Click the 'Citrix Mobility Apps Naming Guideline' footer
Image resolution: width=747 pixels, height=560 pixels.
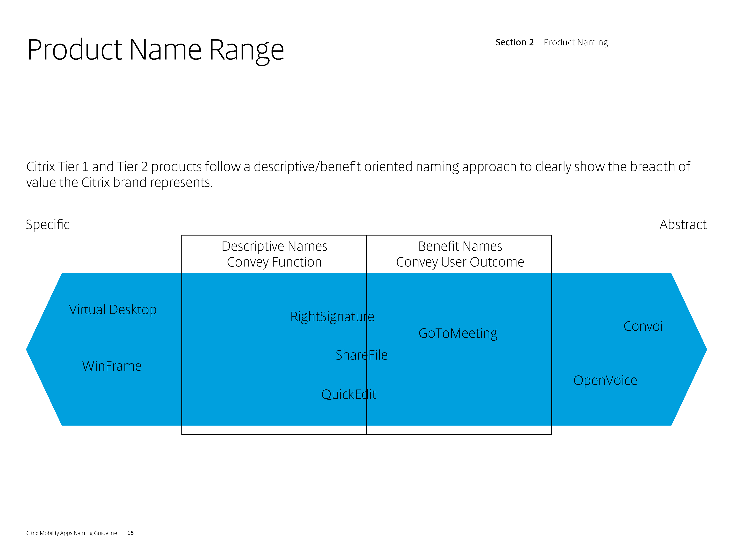click(x=72, y=533)
